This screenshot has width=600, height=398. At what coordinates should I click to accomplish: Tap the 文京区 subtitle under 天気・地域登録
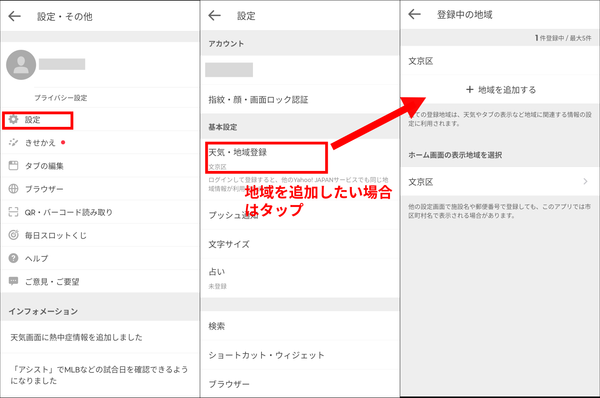click(x=217, y=167)
